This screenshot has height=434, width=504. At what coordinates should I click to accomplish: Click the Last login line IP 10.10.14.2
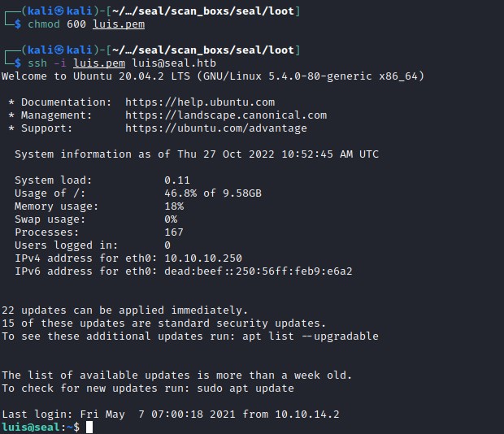[307, 414]
